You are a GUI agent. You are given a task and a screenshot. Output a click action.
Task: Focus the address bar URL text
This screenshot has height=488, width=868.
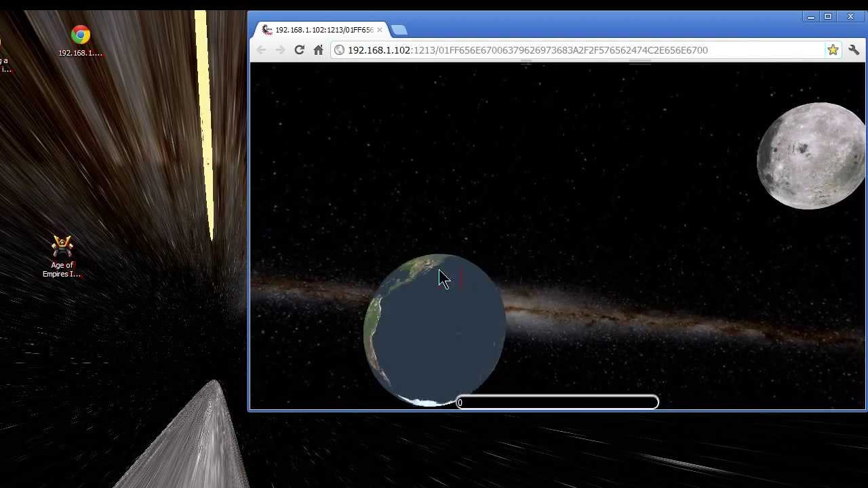[x=528, y=50]
